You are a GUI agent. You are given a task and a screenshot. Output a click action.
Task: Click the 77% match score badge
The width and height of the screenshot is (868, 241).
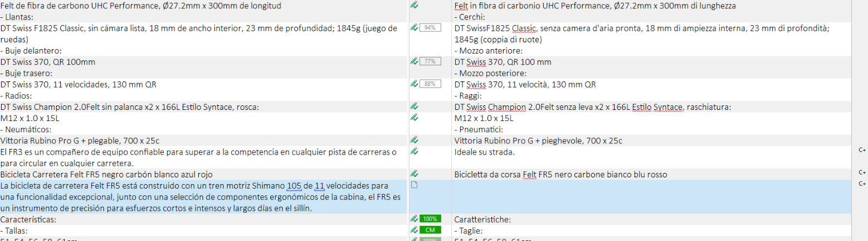pos(430,61)
